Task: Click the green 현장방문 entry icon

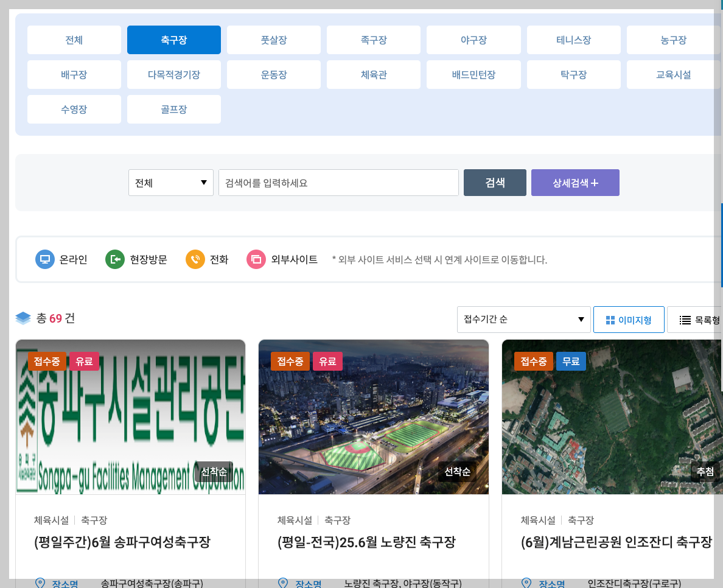Action: [x=115, y=259]
